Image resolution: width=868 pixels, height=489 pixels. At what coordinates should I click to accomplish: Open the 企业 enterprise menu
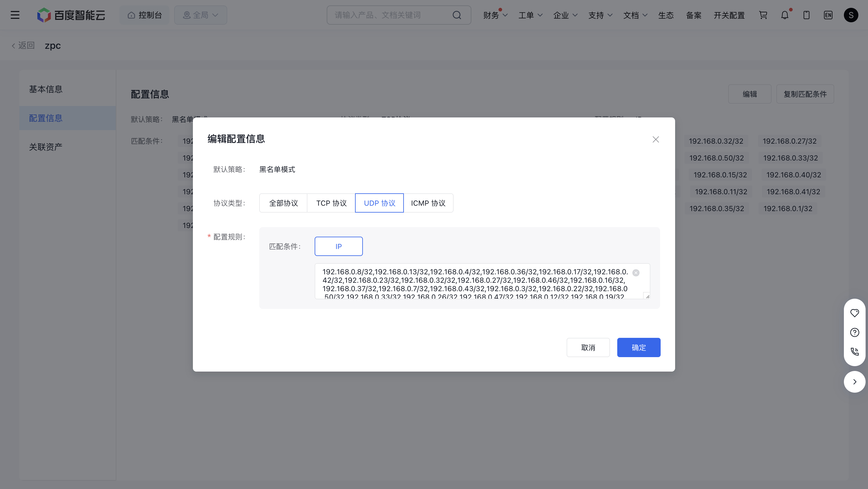click(565, 15)
